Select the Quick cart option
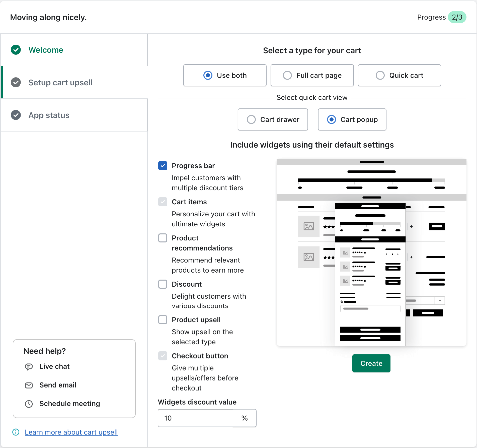 [x=399, y=75]
